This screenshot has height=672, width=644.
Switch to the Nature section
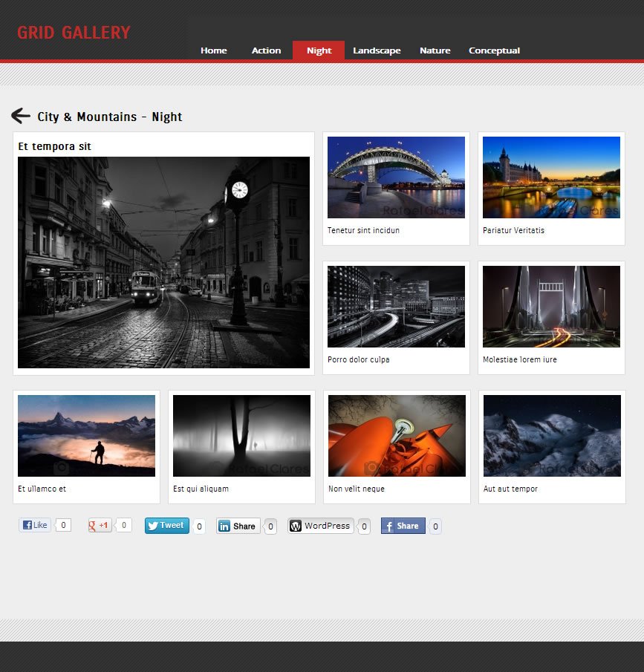(435, 50)
